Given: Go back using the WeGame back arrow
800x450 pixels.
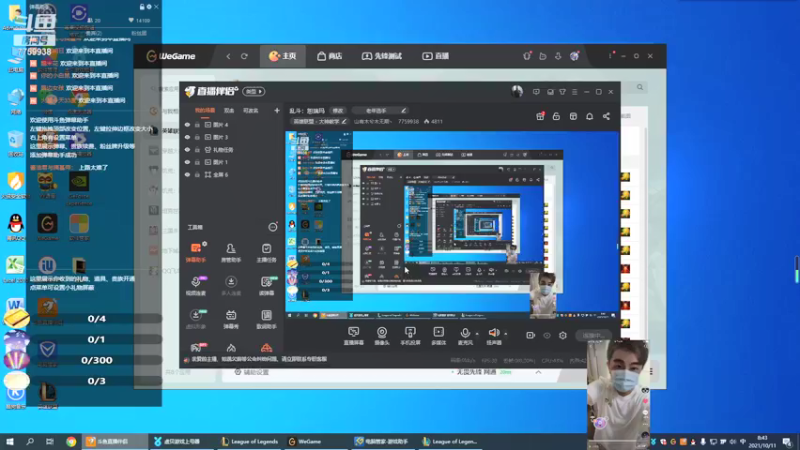Looking at the screenshot, I should pos(229,56).
